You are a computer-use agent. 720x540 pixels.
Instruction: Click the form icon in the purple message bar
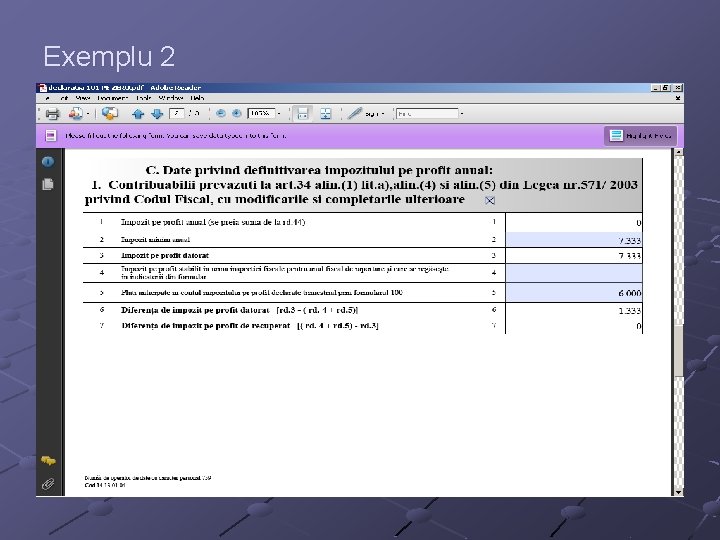tap(51, 136)
